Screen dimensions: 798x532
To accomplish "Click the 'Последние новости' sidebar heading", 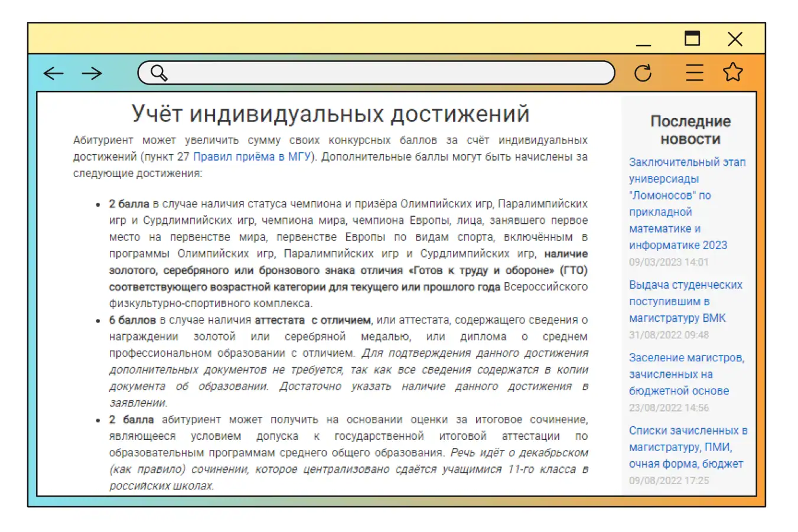I will point(690,130).
